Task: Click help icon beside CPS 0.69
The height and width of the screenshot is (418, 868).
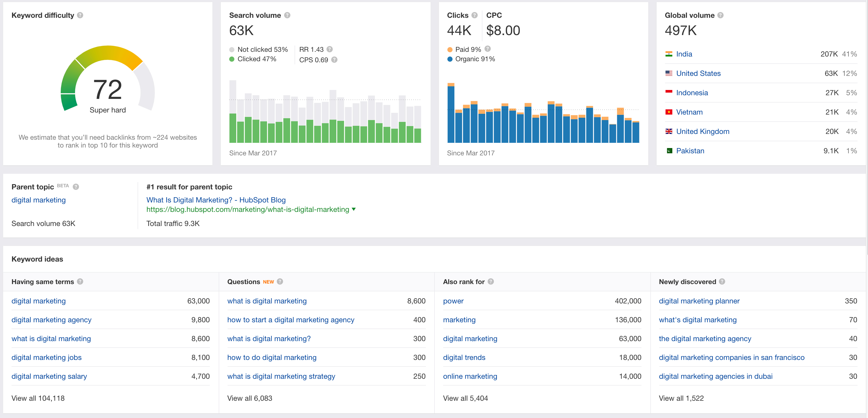Action: coord(334,60)
